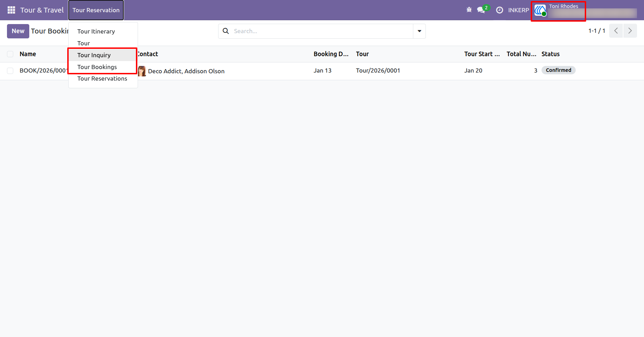644x337 pixels.
Task: Open the apps grid home menu
Action: 11,10
